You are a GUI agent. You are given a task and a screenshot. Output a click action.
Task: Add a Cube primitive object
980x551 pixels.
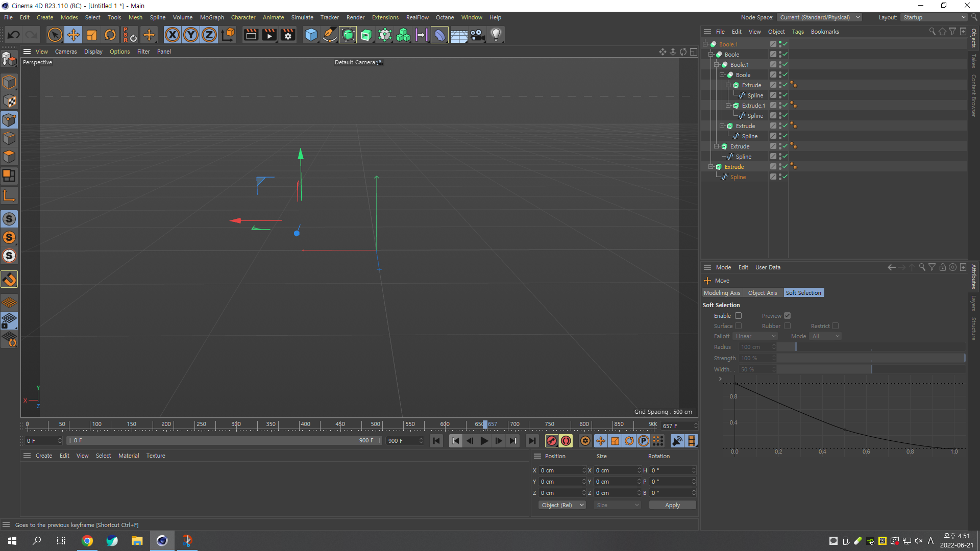tap(311, 35)
